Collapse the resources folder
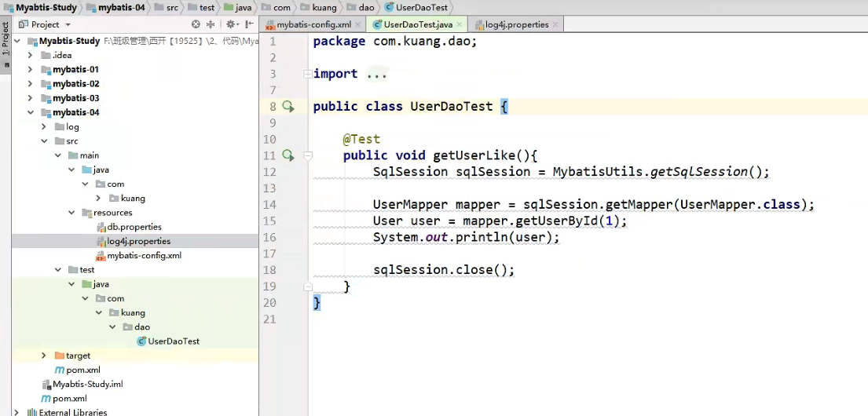This screenshot has width=868, height=416. (x=71, y=213)
